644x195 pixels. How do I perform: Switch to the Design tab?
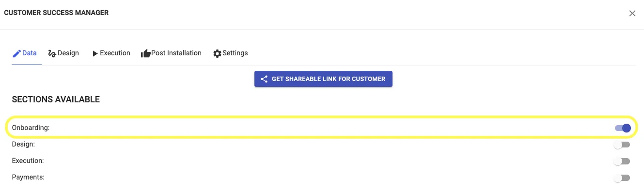68,53
